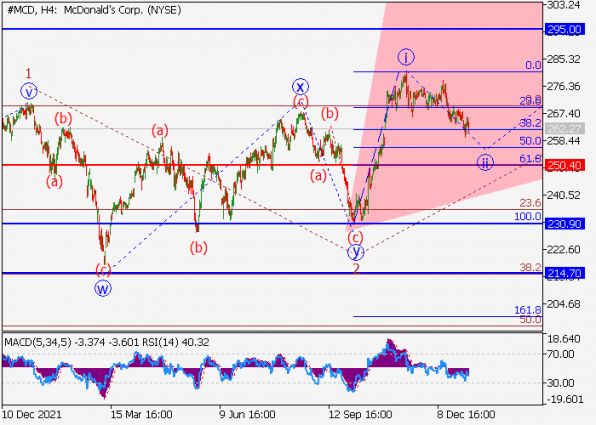Viewport: 596px width, 425px height.
Task: Click the 285.32 price axis label
Action: click(x=563, y=59)
